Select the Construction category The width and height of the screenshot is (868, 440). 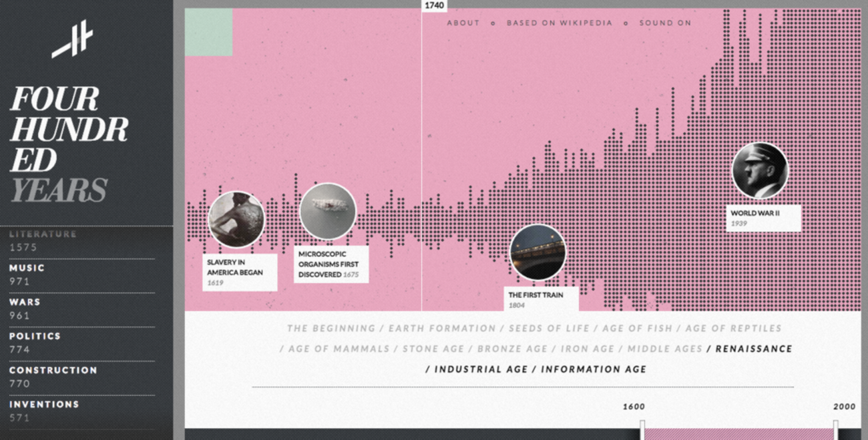tap(82, 377)
